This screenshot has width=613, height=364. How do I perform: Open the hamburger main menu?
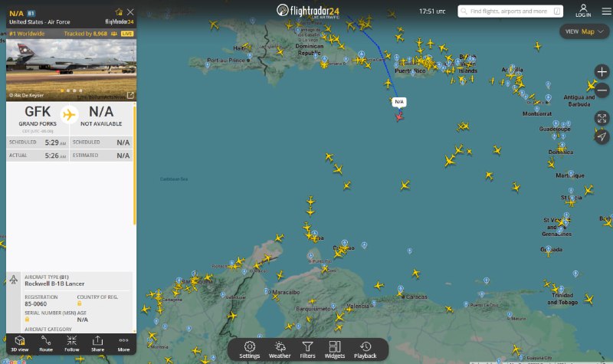(x=606, y=11)
